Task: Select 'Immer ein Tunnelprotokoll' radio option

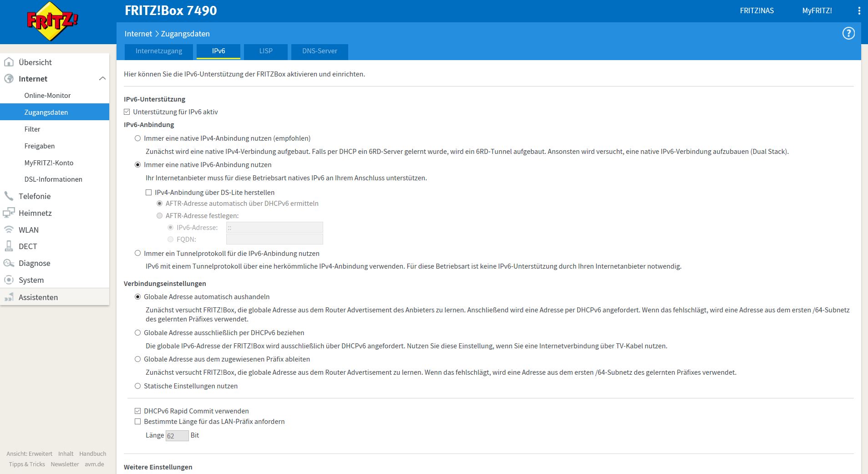Action: (137, 253)
